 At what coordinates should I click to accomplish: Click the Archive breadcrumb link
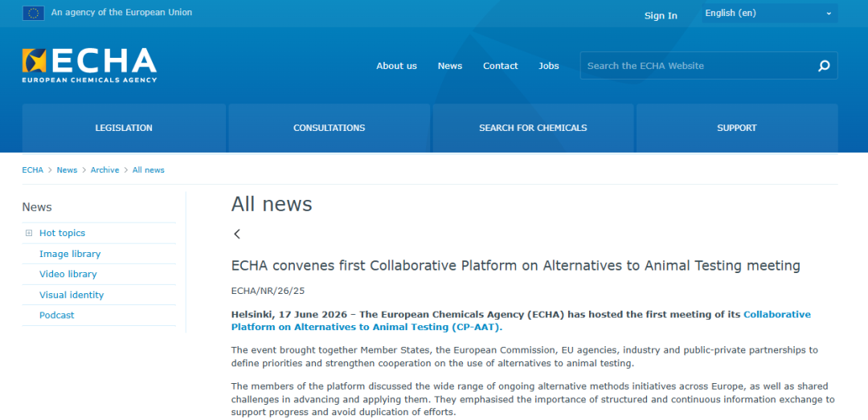tap(104, 170)
